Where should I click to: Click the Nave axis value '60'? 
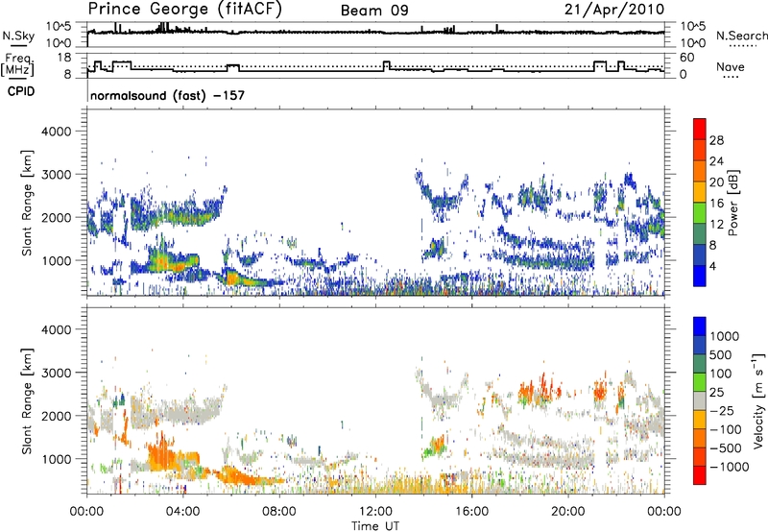click(x=687, y=58)
